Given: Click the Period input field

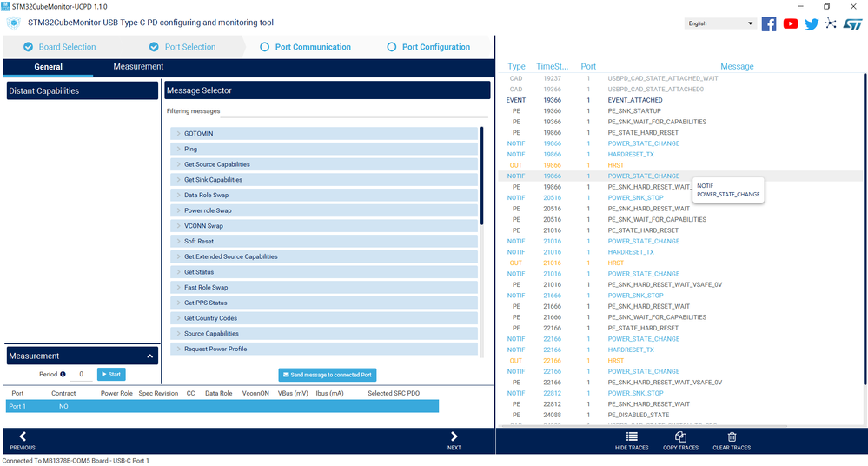Looking at the screenshot, I should click(82, 375).
